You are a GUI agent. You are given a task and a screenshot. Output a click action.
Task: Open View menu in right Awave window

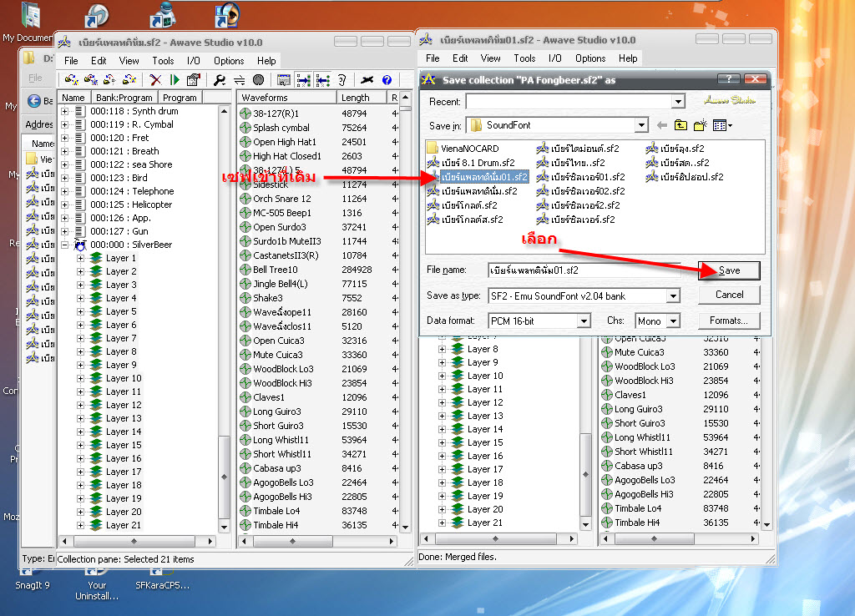[x=490, y=58]
